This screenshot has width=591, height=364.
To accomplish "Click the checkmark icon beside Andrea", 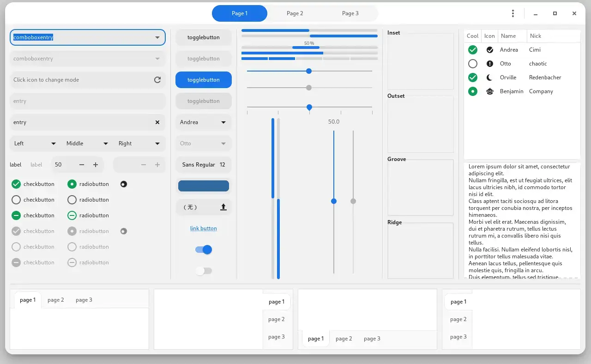I will (x=490, y=50).
